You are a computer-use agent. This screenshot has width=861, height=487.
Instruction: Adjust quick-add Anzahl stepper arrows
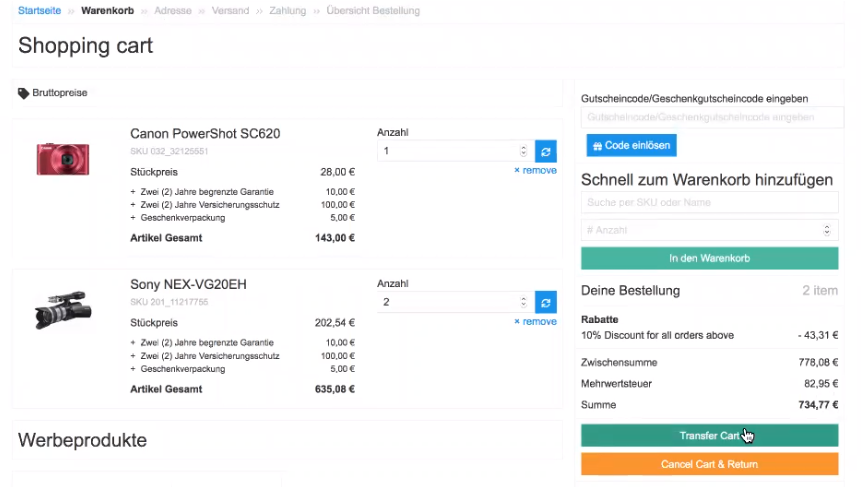coord(826,230)
